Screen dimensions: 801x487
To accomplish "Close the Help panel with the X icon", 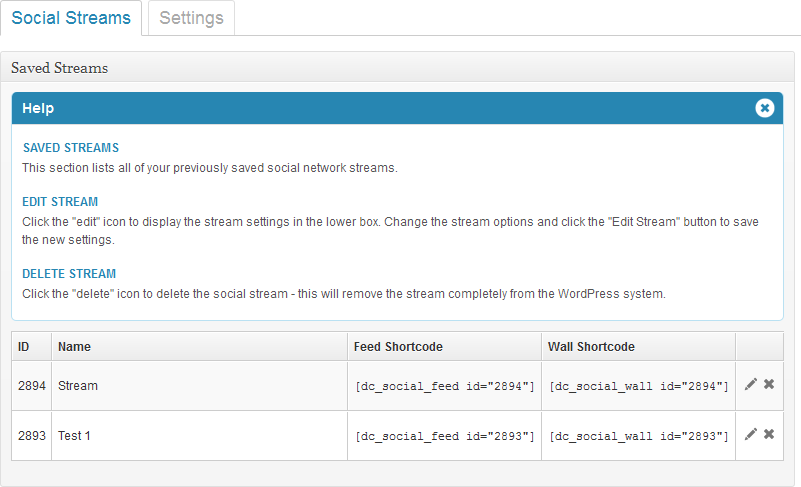I will pos(764,108).
